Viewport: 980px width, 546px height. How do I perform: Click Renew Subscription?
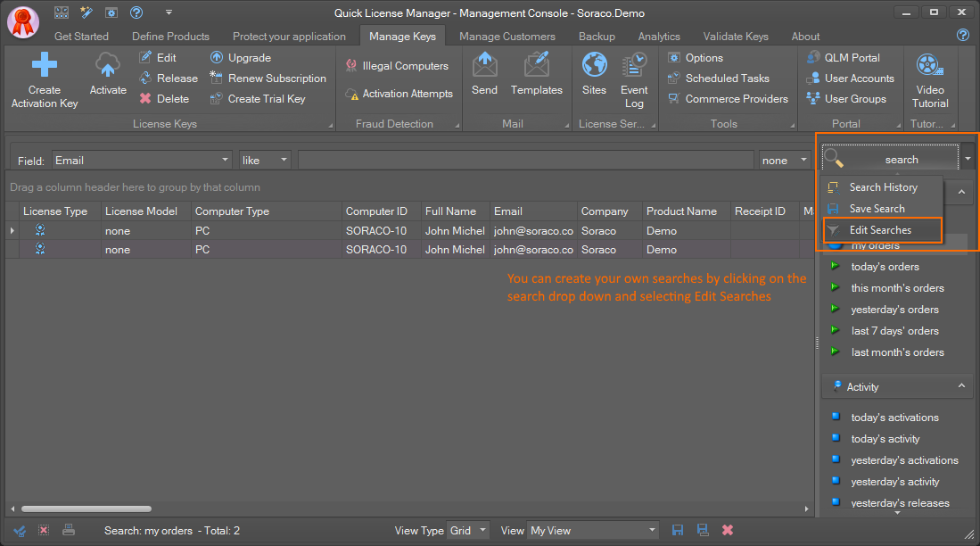268,79
